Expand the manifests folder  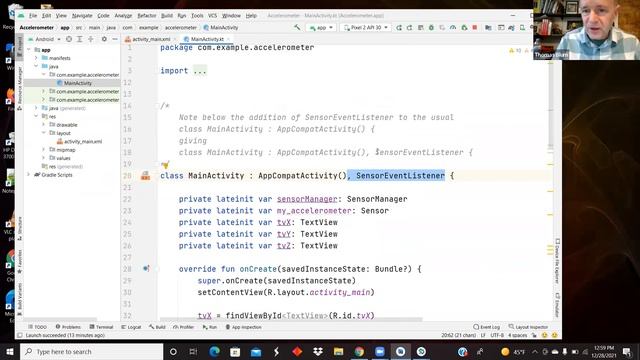[x=36, y=58]
